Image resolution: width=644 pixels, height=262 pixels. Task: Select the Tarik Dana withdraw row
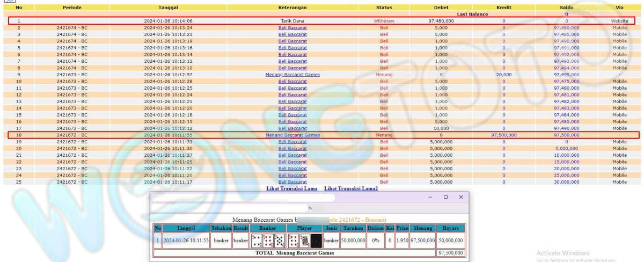pos(292,21)
